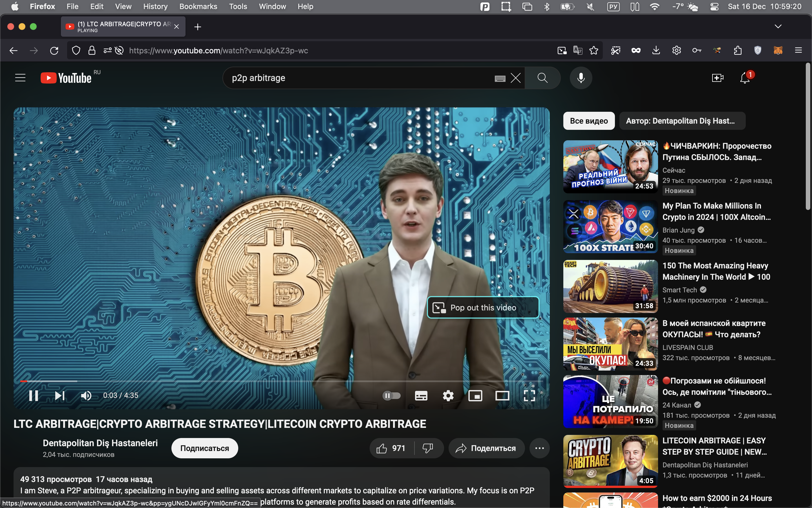The height and width of the screenshot is (508, 812).
Task: Subscribe with Подписаться button
Action: [205, 448]
